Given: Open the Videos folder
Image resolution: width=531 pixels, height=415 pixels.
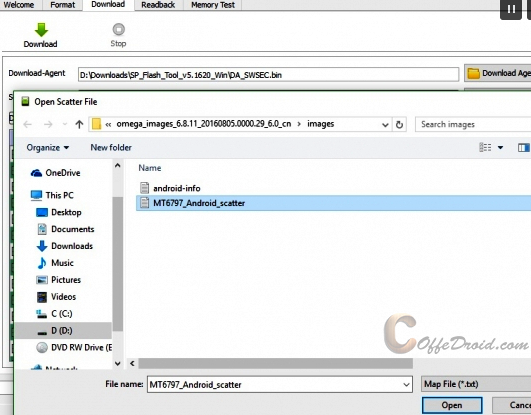Looking at the screenshot, I should click(x=56, y=297).
